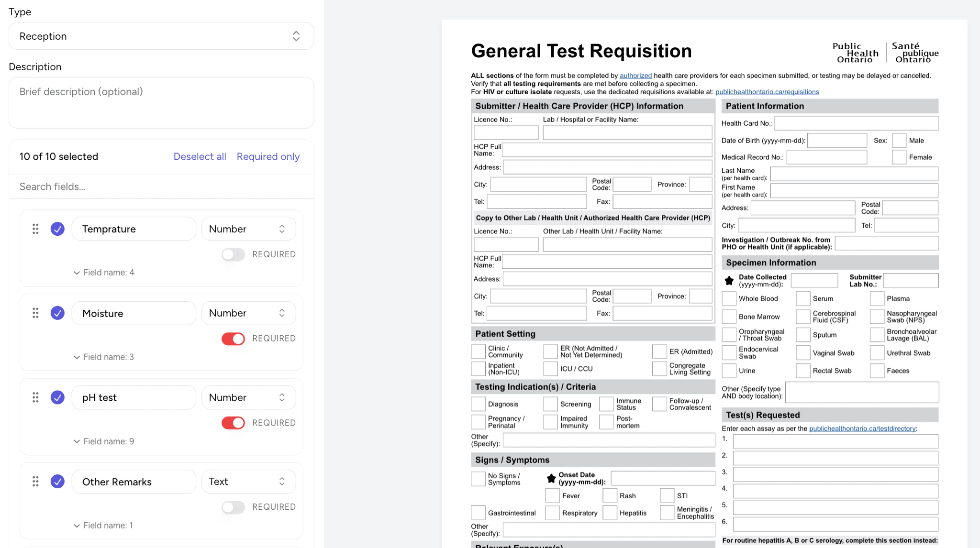Check the Female sex box

[899, 157]
